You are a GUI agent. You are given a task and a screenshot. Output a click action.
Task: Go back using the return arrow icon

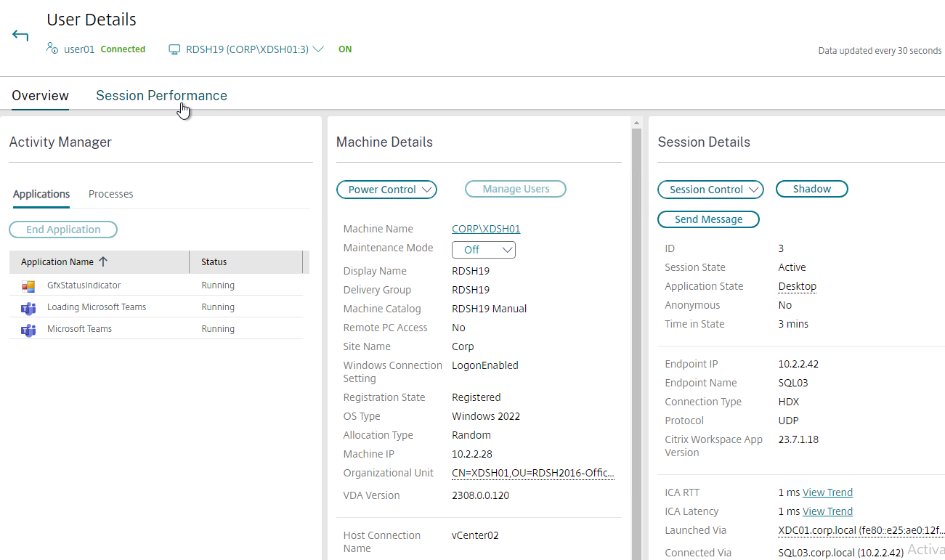[x=20, y=36]
